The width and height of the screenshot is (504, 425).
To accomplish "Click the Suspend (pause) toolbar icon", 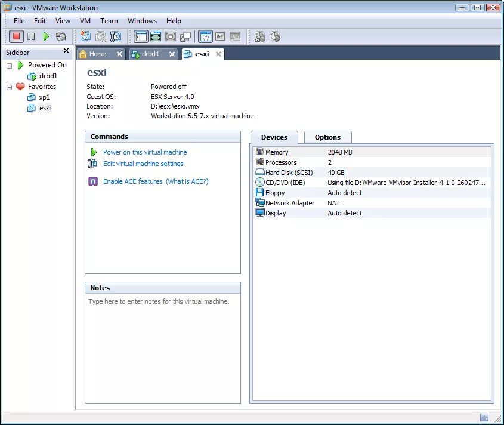I will click(31, 36).
